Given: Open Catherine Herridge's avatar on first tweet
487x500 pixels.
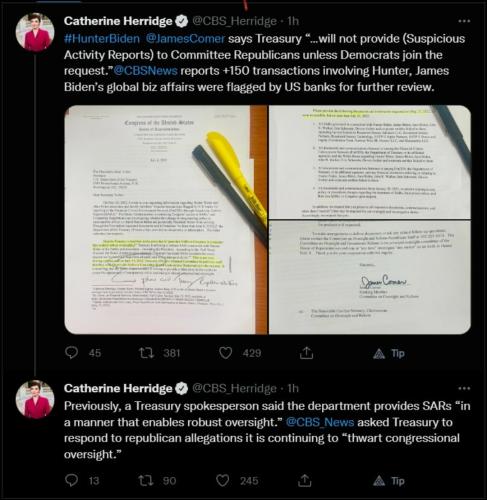Looking at the screenshot, I should (x=35, y=32).
